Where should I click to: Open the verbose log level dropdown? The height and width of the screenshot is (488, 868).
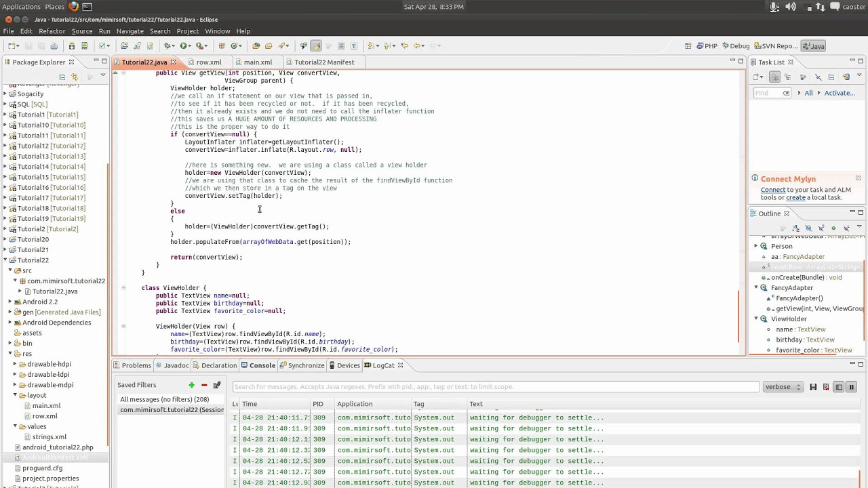[x=783, y=387]
